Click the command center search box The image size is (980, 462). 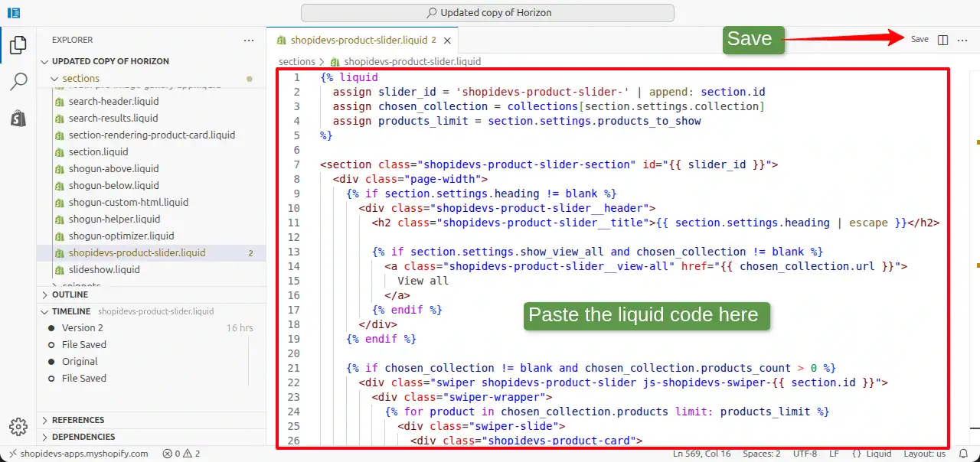[488, 13]
